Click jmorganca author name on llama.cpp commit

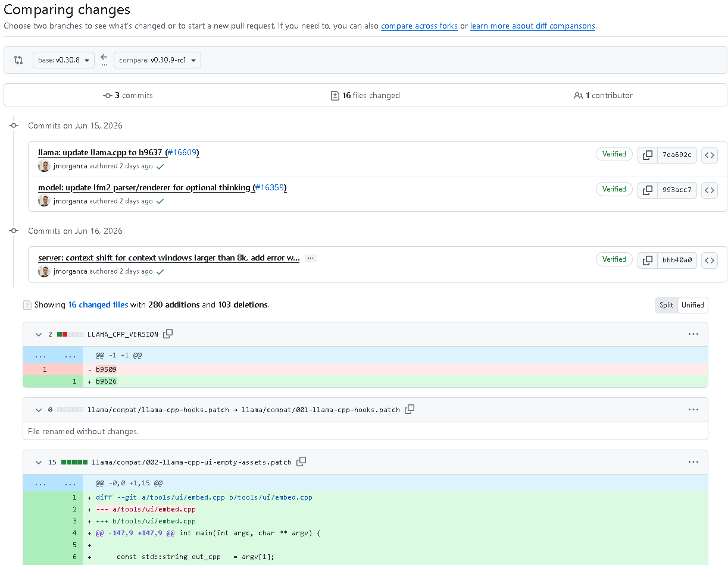tap(70, 167)
